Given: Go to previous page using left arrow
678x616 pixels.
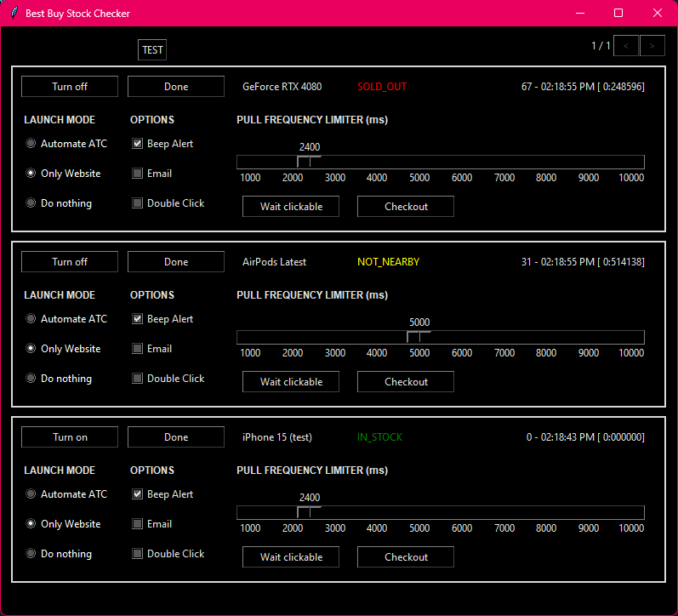Looking at the screenshot, I should pos(626,46).
